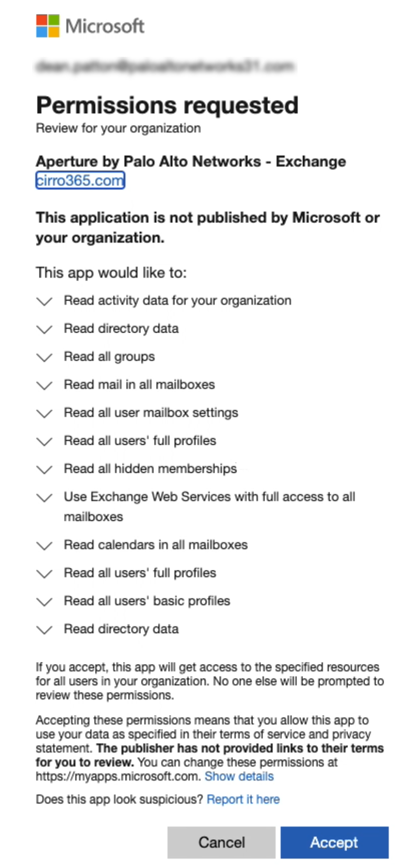414x868 pixels.
Task: Click the 'Show details' link
Action: [x=239, y=776]
